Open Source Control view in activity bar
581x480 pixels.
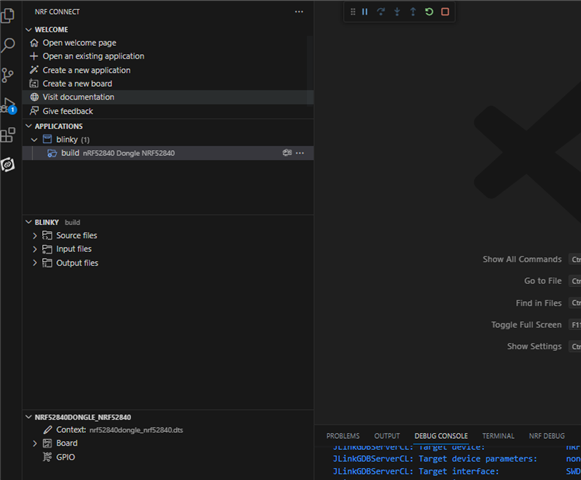(x=7, y=75)
